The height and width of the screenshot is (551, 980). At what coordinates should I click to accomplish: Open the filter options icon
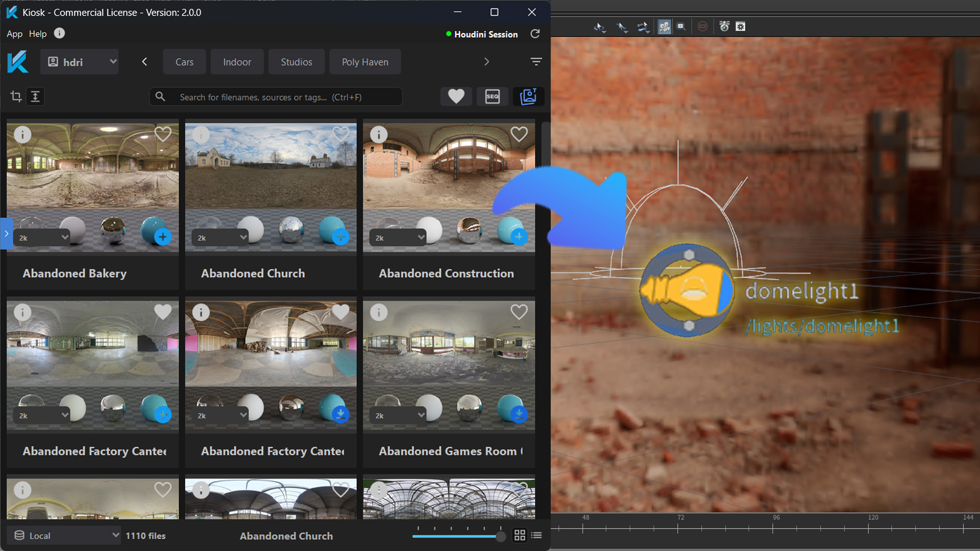pos(536,62)
